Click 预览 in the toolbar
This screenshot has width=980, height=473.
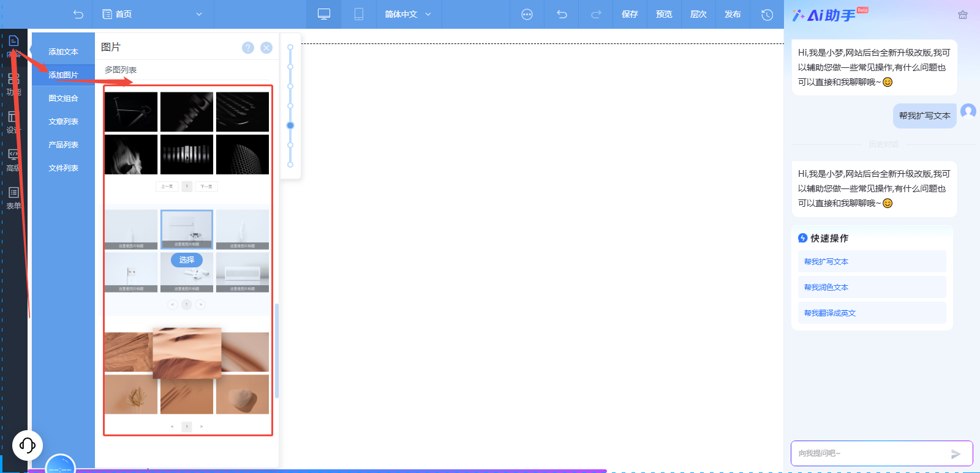664,14
